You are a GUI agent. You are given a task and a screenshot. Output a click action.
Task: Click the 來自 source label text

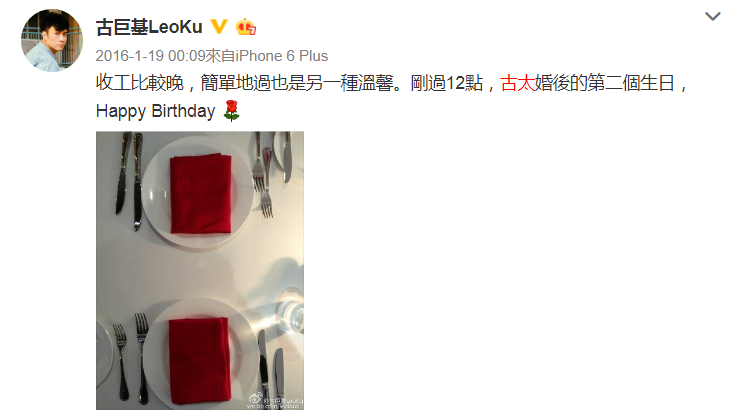click(220, 56)
